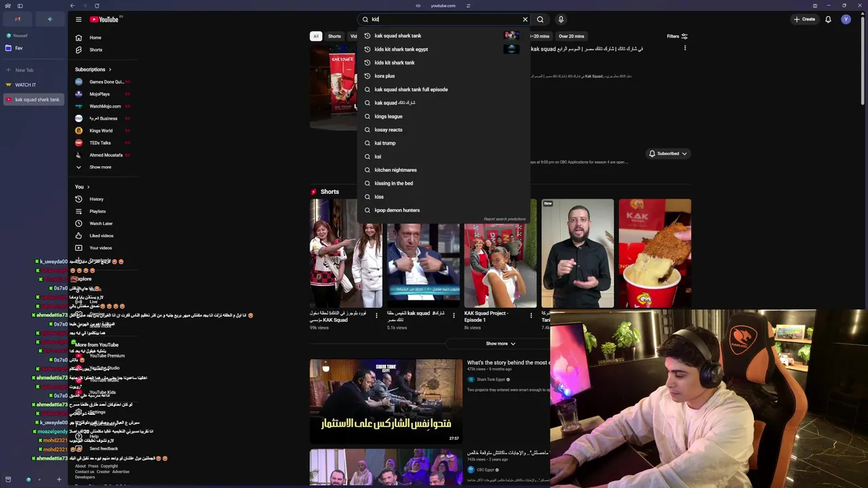Open the Filters options

[677, 36]
